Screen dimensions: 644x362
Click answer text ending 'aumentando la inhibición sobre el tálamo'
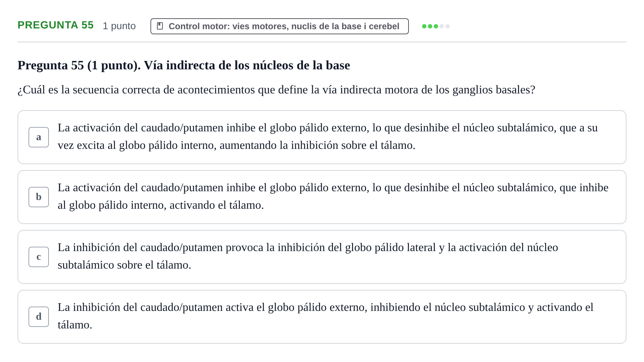(327, 136)
